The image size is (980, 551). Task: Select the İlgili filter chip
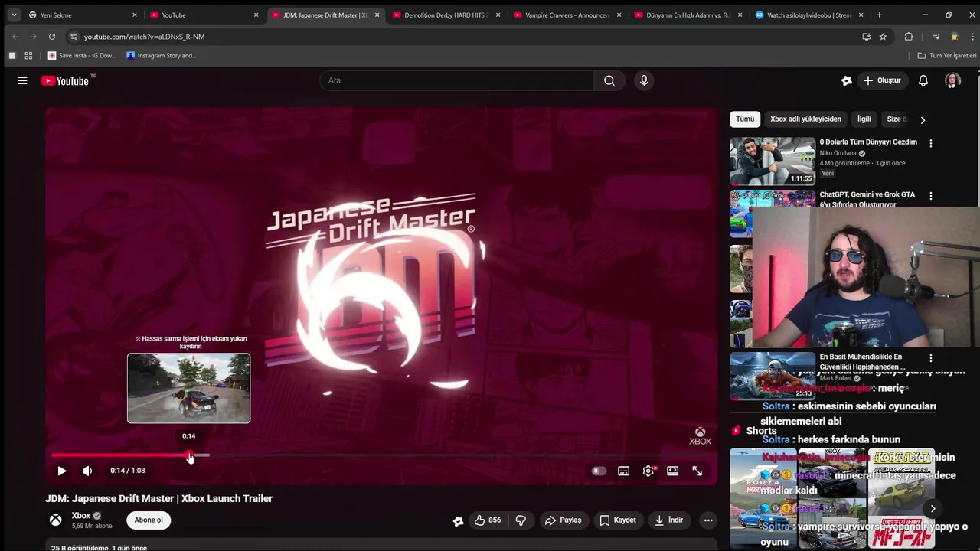coord(864,119)
